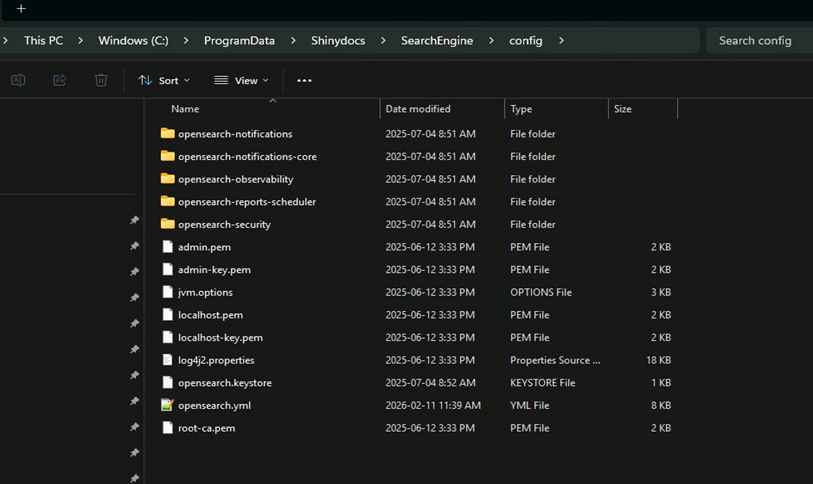Viewport: 813px width, 484px height.
Task: Click the admin-key.pem file name
Action: click(214, 270)
